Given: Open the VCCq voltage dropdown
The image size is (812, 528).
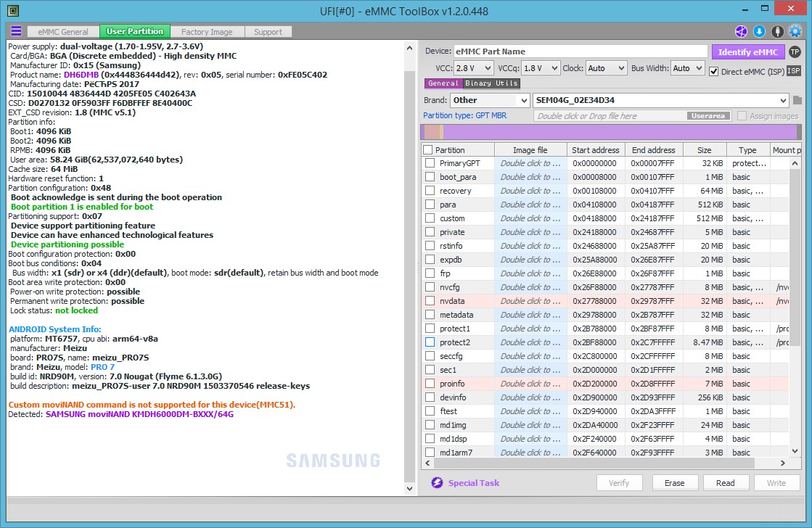Looking at the screenshot, I should pyautogui.click(x=541, y=68).
